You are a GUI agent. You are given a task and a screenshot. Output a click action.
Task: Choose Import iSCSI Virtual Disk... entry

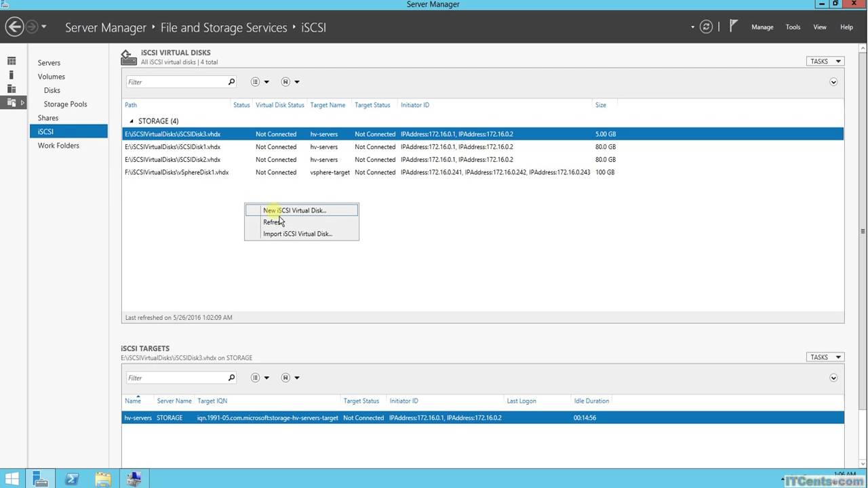[x=301, y=234]
